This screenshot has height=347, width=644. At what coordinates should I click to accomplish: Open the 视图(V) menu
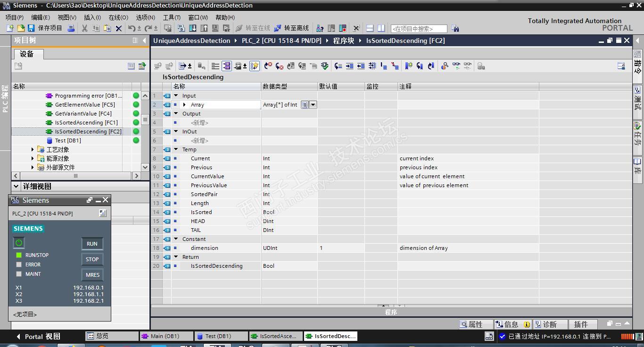pyautogui.click(x=67, y=17)
